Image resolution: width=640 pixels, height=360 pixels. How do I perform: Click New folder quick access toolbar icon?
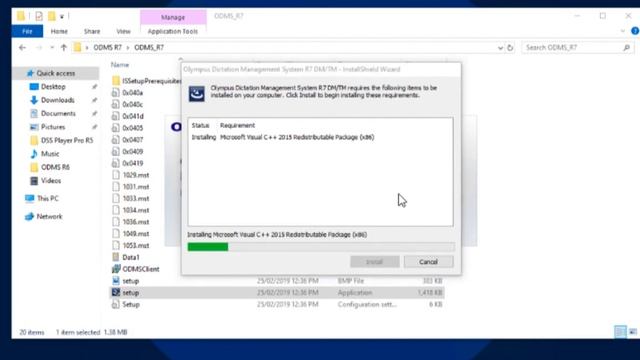pos(51,16)
